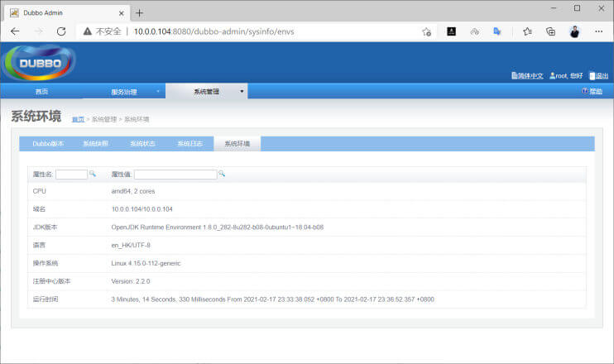Open 首页 in the navigation bar
614x364 pixels.
[41, 91]
